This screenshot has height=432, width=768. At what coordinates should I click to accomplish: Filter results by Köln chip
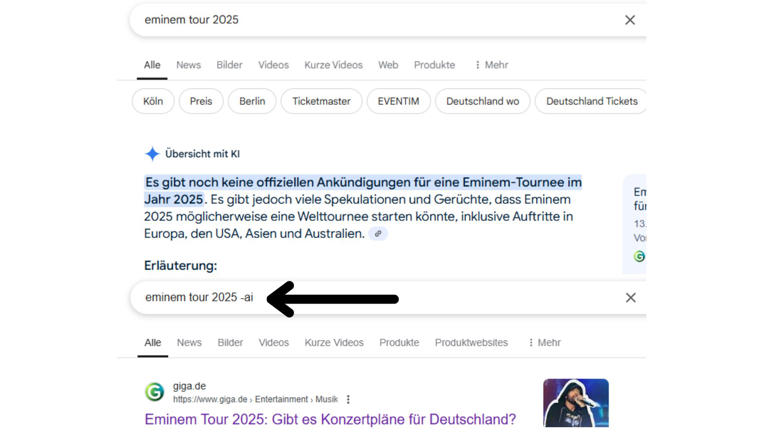tap(153, 101)
